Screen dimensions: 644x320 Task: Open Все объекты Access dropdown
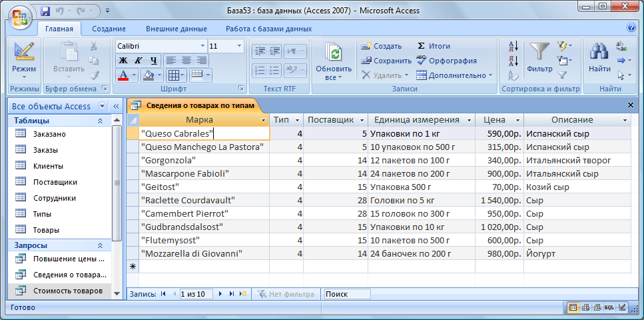coord(103,106)
